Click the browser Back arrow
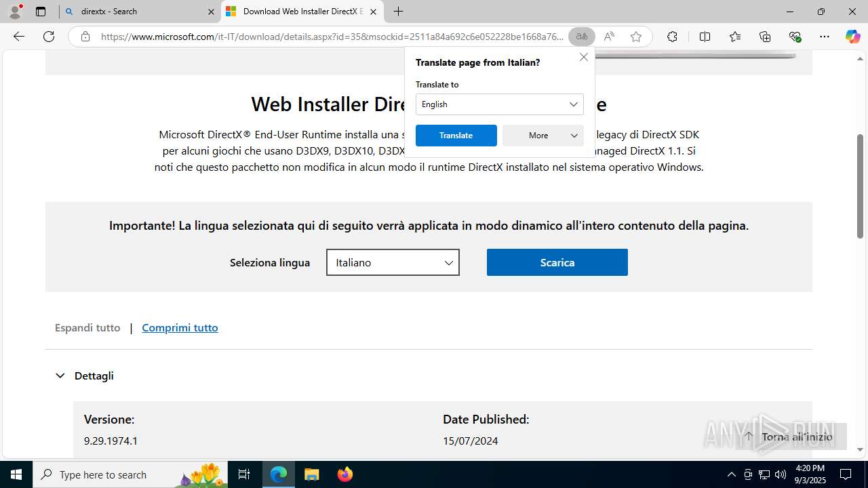This screenshot has width=868, height=488. [x=19, y=37]
